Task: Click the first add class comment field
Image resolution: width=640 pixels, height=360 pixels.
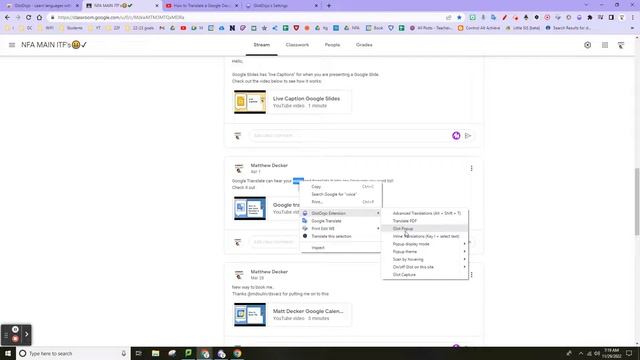Action: coord(351,136)
